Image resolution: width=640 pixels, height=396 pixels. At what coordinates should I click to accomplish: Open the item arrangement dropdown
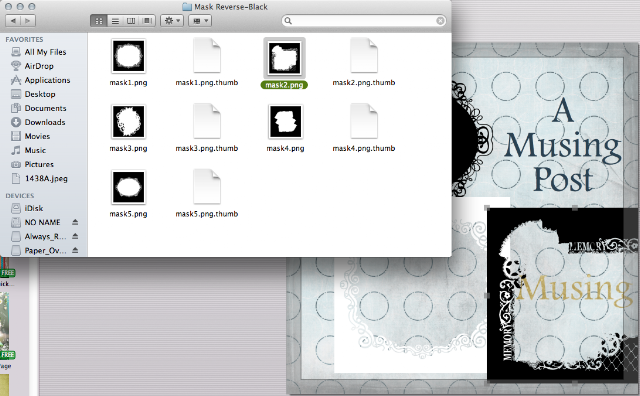[x=200, y=21]
